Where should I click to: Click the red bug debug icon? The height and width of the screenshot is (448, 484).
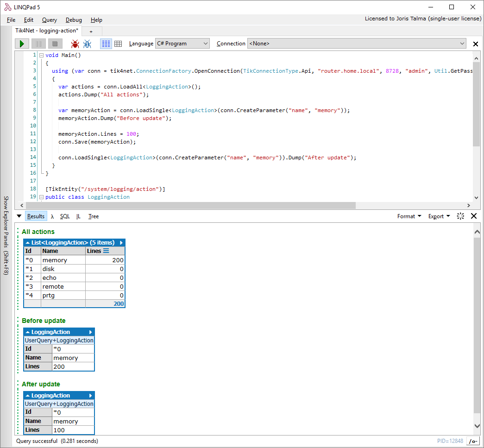coord(75,44)
